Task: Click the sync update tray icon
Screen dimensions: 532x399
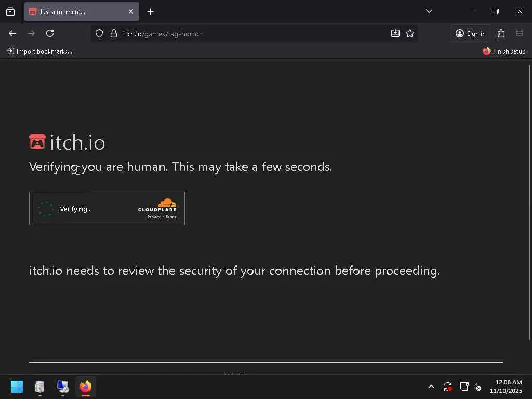Action: coord(447,387)
